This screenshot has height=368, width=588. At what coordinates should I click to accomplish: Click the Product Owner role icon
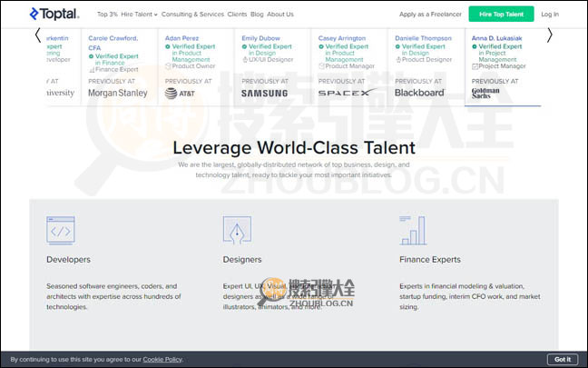[x=168, y=66]
